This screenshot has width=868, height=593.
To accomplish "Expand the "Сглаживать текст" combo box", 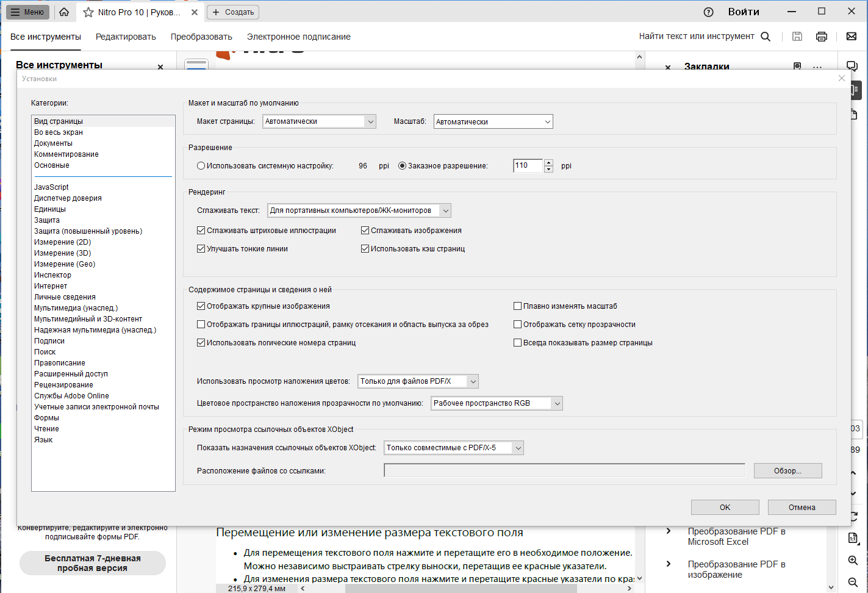I will pos(359,210).
